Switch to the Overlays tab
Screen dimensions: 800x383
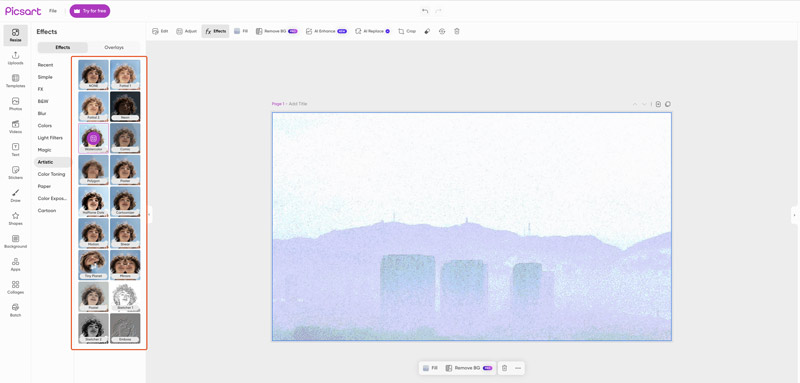[114, 47]
